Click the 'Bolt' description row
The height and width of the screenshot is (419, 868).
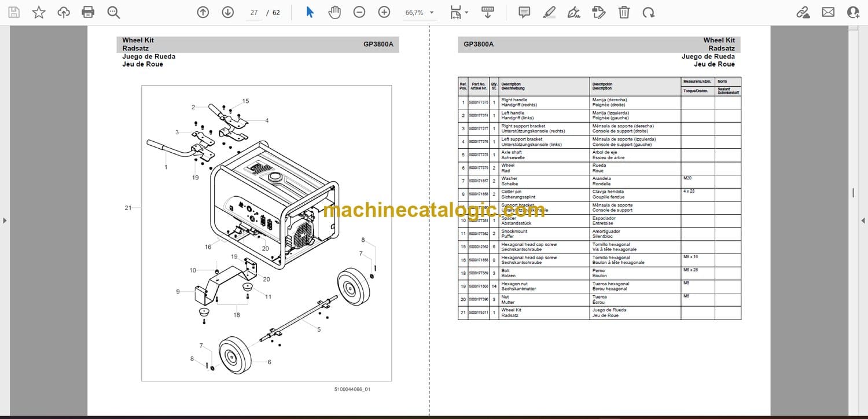(545, 273)
